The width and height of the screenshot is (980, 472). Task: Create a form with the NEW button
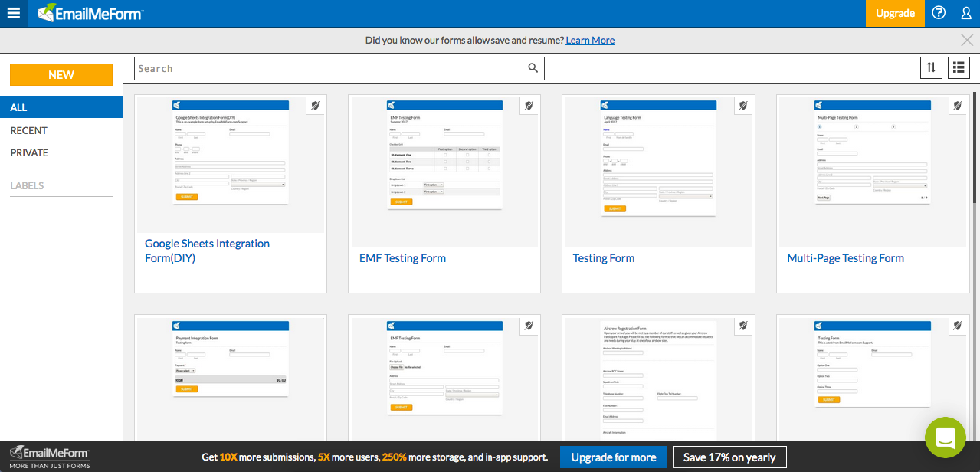click(61, 74)
